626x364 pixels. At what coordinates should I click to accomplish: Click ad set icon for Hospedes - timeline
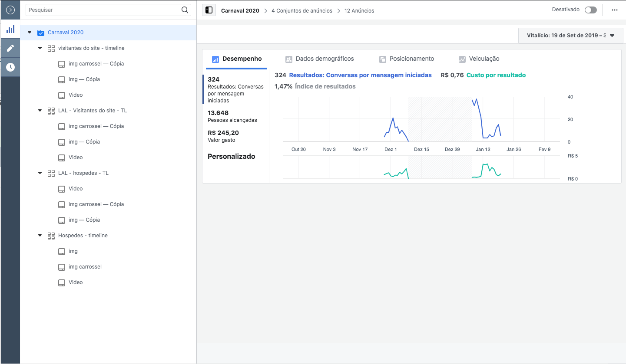(51, 236)
